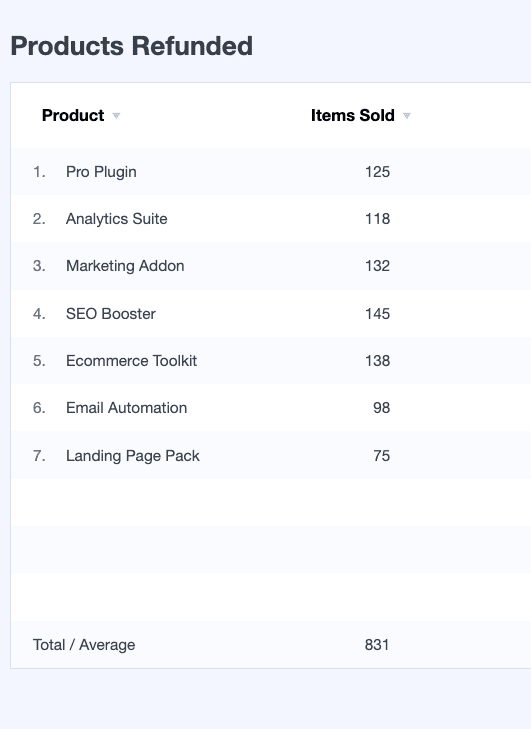Click the 98 Email Automation count

pyautogui.click(x=381, y=408)
